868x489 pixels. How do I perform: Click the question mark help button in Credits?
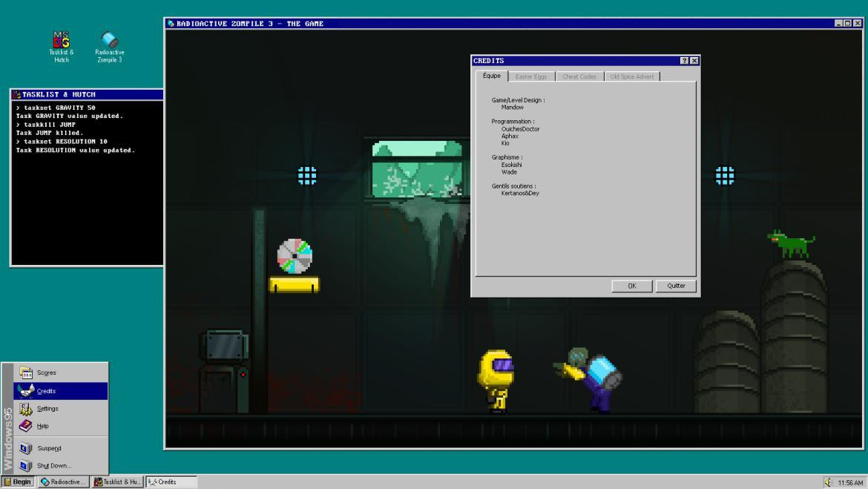[684, 61]
